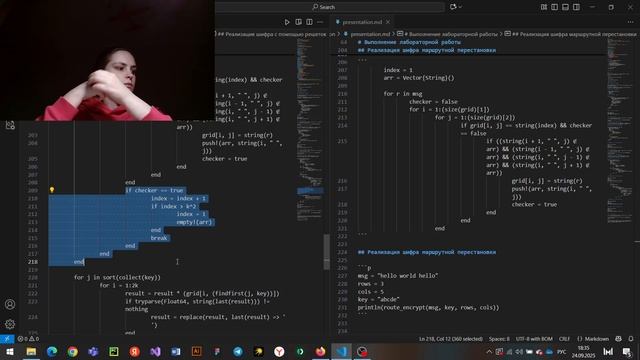The height and width of the screenshot is (360, 640).
Task: Open Microsoft Teams from the taskbar
Action: (x=93, y=351)
